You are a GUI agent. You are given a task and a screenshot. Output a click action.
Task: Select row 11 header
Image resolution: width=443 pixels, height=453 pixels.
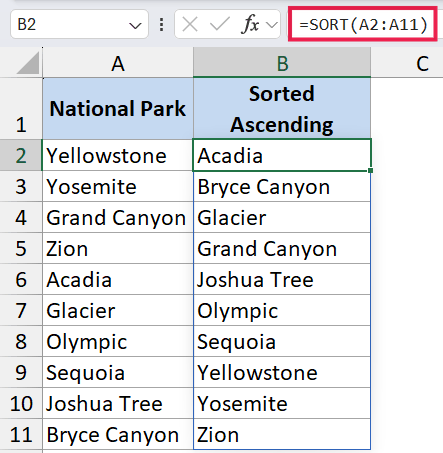pyautogui.click(x=21, y=434)
